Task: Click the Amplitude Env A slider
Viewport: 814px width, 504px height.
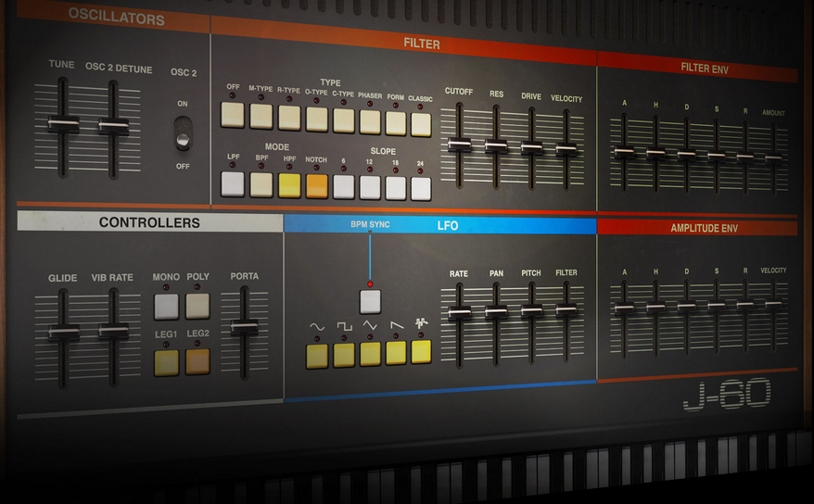Action: coord(624,308)
